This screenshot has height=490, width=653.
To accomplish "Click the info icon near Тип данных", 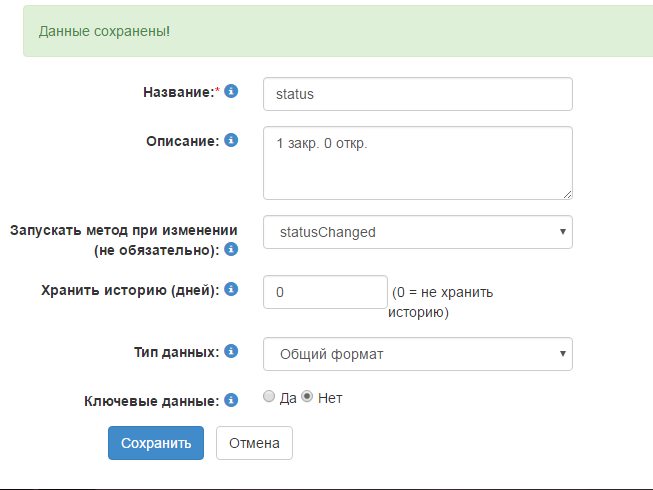I will [x=232, y=351].
